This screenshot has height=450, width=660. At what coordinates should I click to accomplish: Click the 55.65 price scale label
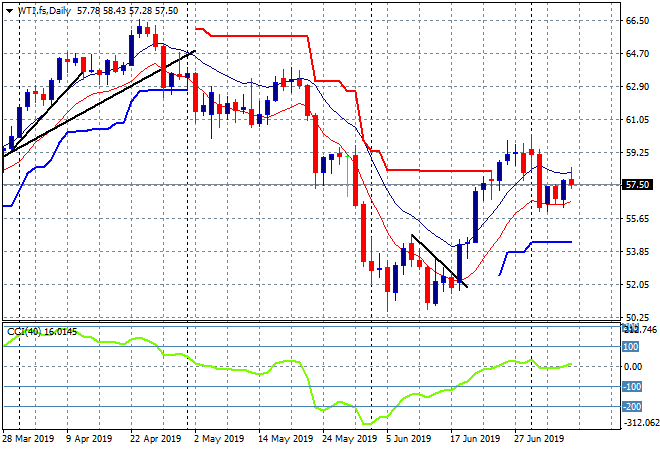[637, 218]
